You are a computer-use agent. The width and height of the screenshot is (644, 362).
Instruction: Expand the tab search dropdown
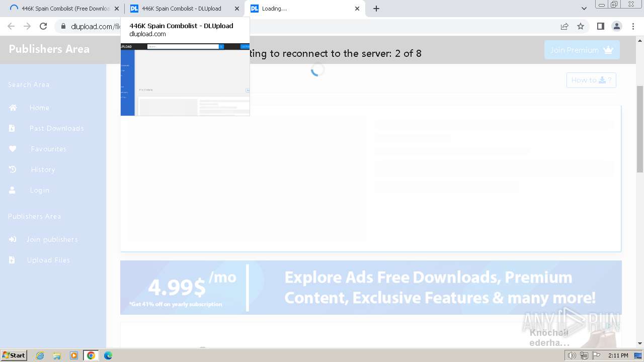(x=584, y=9)
